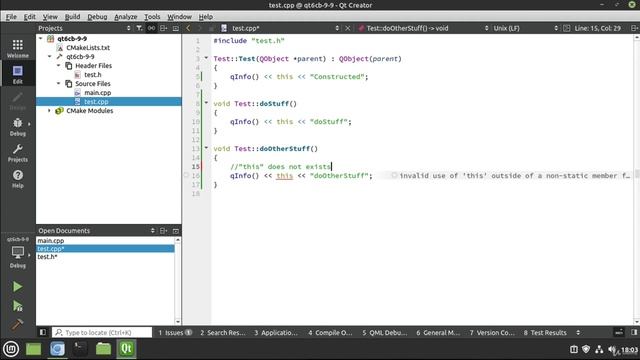Close the Open Documents panel
This screenshot has height=360, width=640.
coord(176,231)
